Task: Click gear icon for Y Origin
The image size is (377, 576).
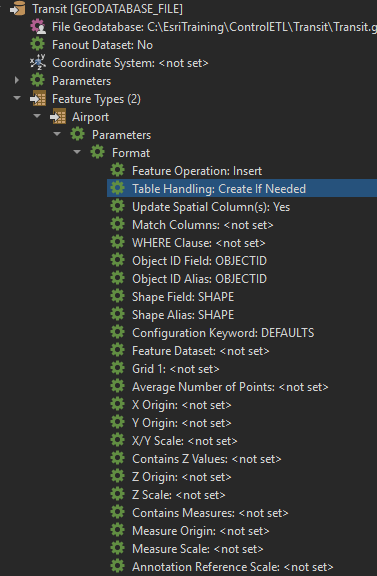Action: point(118,423)
